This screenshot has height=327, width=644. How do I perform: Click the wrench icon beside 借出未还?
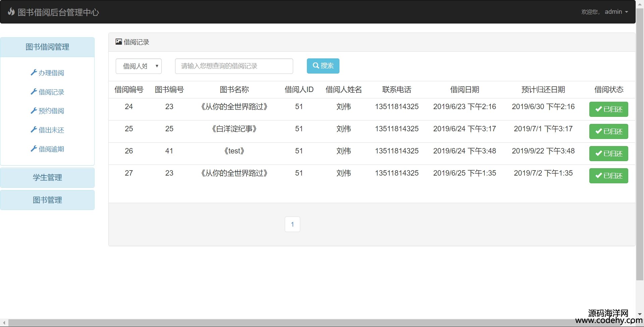click(34, 130)
